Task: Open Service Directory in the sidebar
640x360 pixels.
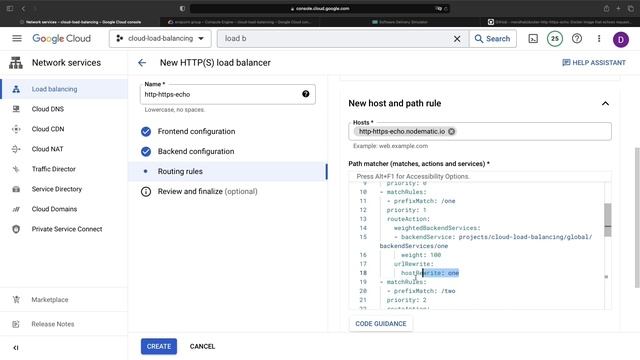Action: [64, 189]
